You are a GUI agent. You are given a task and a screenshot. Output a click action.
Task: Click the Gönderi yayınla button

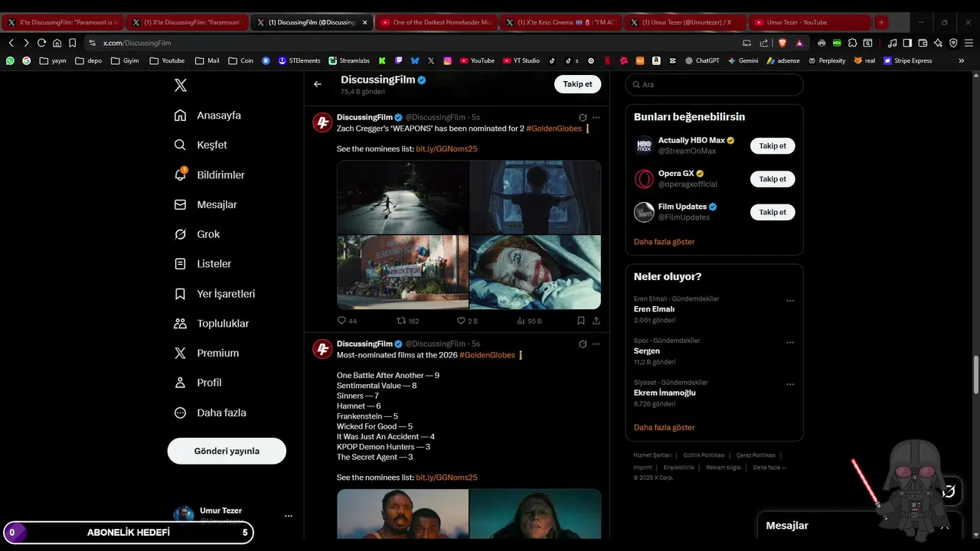coord(227,451)
